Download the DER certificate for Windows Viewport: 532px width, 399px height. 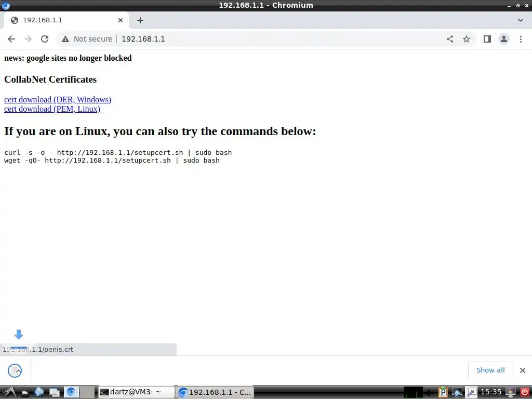pos(58,99)
